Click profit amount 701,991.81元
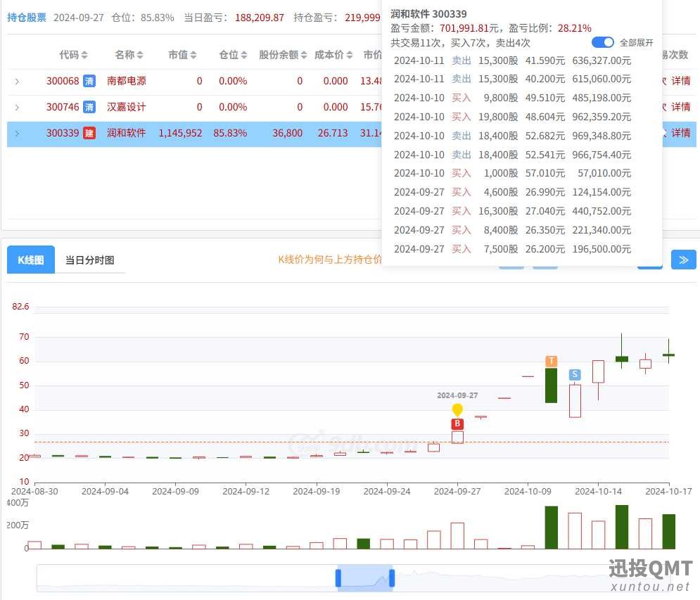 coord(469,28)
